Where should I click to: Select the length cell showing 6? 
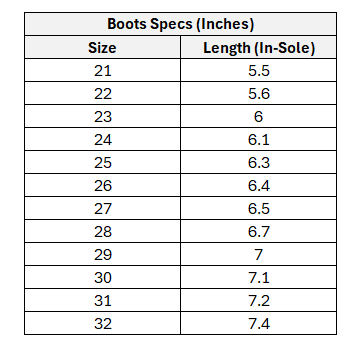[258, 116]
